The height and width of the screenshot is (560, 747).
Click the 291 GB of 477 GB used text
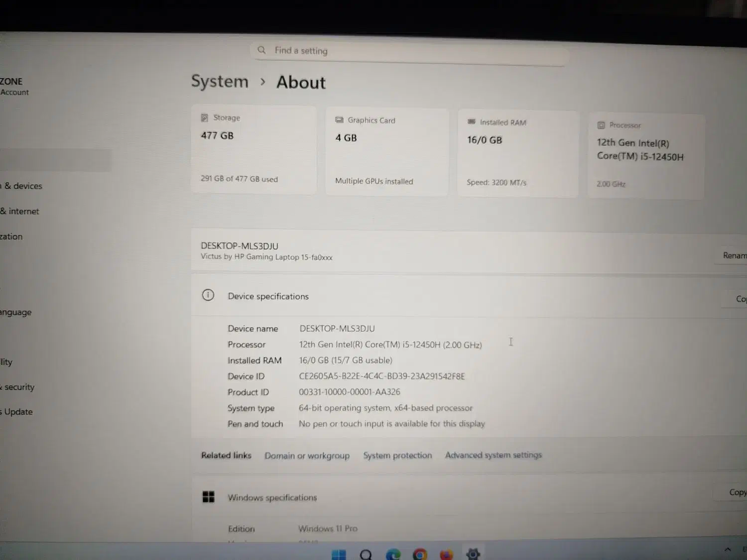click(x=240, y=179)
